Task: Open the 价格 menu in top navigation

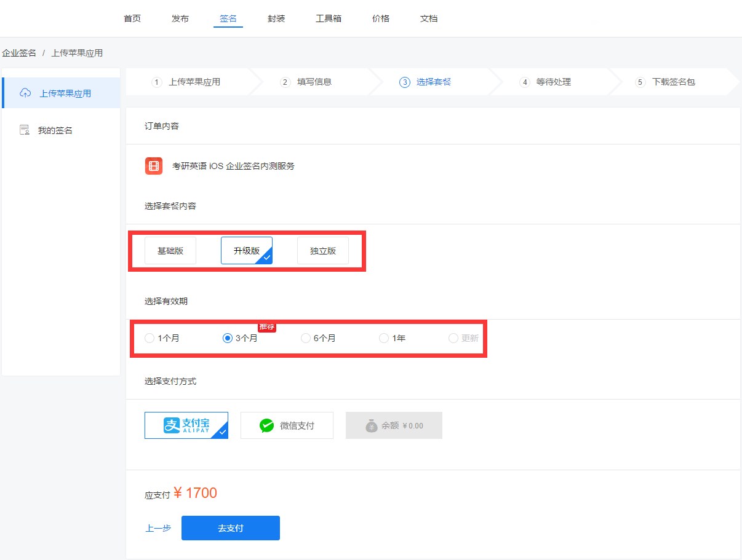Action: tap(381, 18)
